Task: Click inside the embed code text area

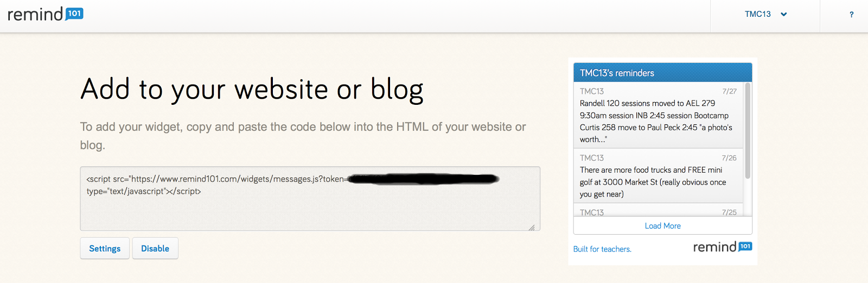Action: coord(309,209)
